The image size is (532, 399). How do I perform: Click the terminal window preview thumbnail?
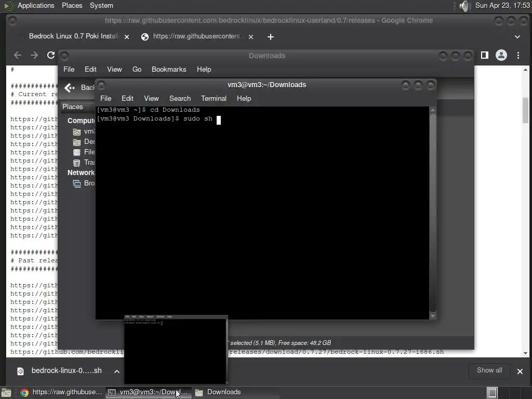(176, 350)
